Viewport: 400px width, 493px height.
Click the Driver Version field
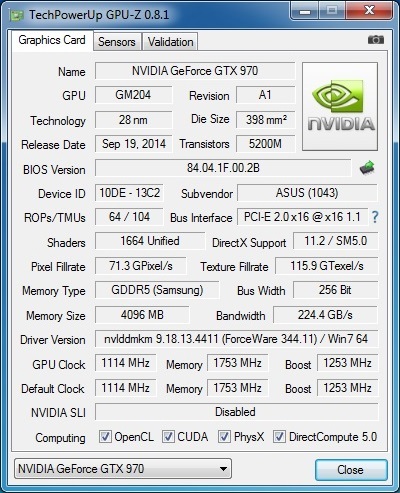click(236, 339)
